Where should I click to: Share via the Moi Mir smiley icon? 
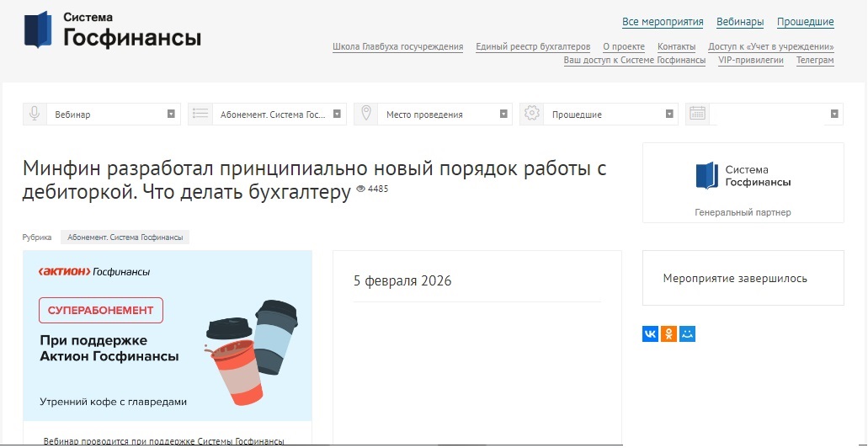click(687, 334)
